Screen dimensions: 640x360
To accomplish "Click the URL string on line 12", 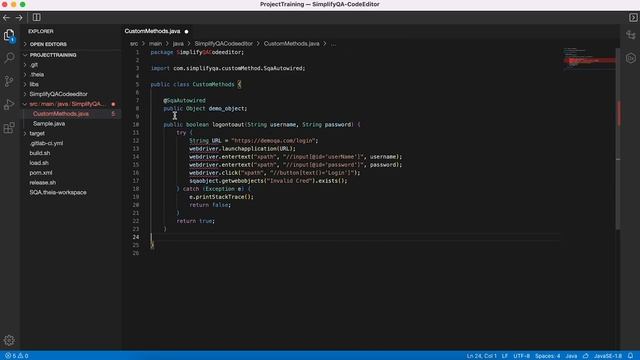I will coord(273,140).
